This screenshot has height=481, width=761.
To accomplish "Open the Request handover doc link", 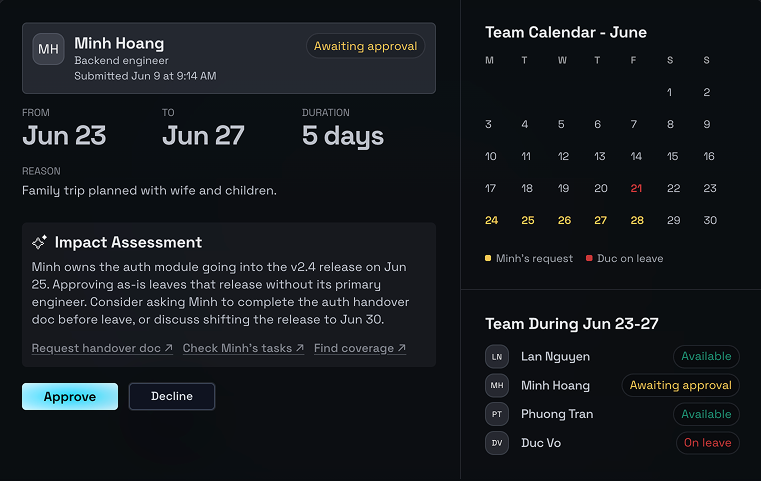I will click(x=102, y=348).
